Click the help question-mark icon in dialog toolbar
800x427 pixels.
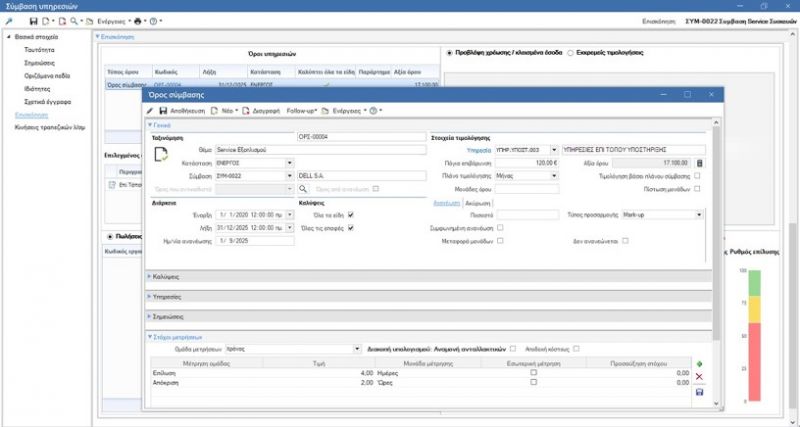click(x=373, y=111)
